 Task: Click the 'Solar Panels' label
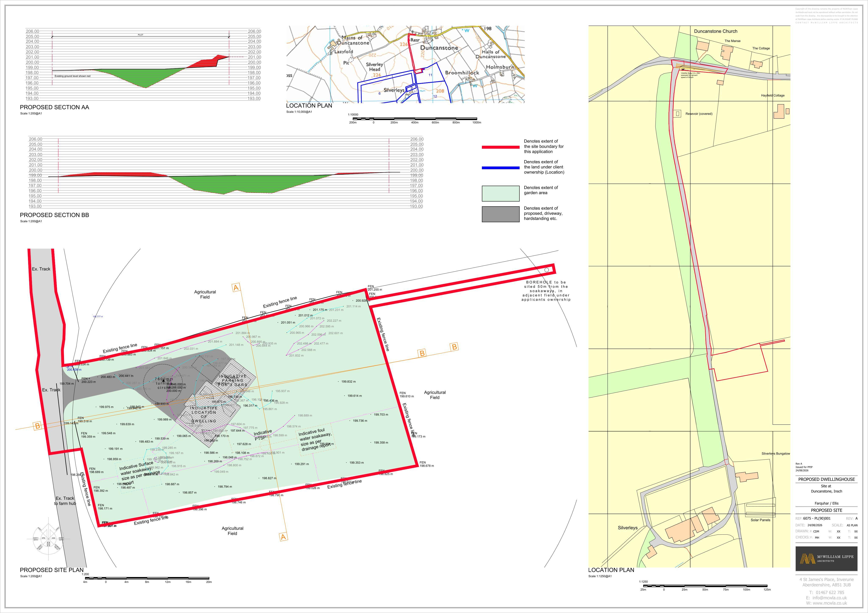click(760, 520)
